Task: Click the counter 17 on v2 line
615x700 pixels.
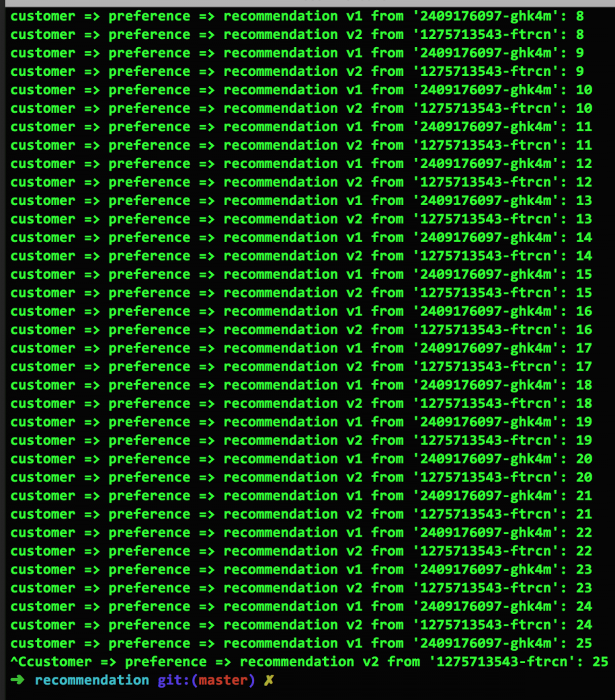Action: click(584, 366)
